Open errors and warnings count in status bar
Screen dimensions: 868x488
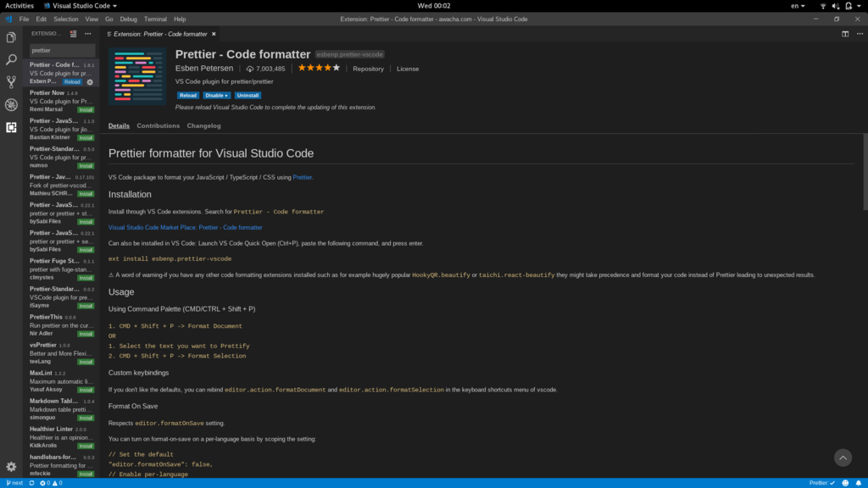[51, 483]
